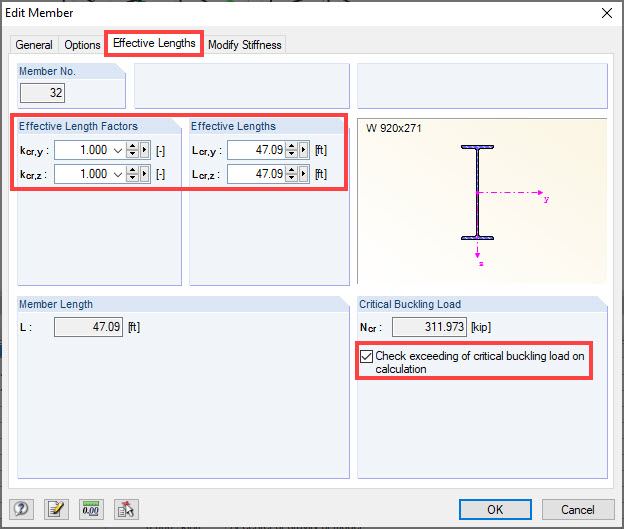624x529 pixels.
Task: Confirm with the OK button
Action: pyautogui.click(x=495, y=509)
